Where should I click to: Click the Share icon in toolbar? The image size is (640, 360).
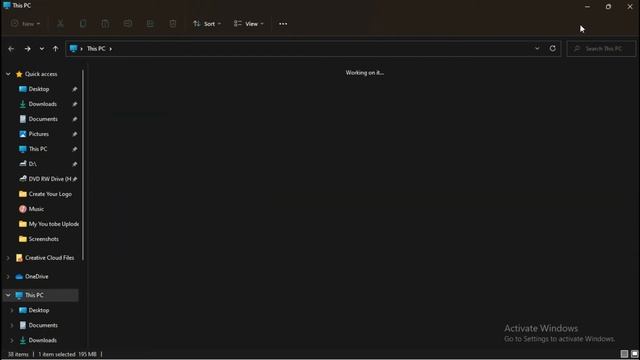(x=150, y=24)
